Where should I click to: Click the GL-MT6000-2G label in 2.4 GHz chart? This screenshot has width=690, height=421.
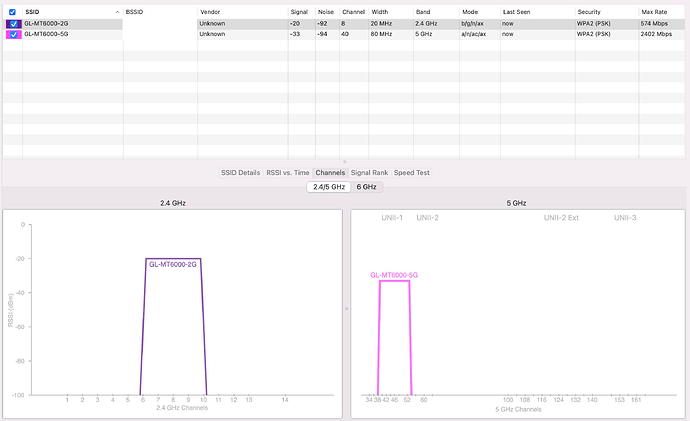(173, 264)
